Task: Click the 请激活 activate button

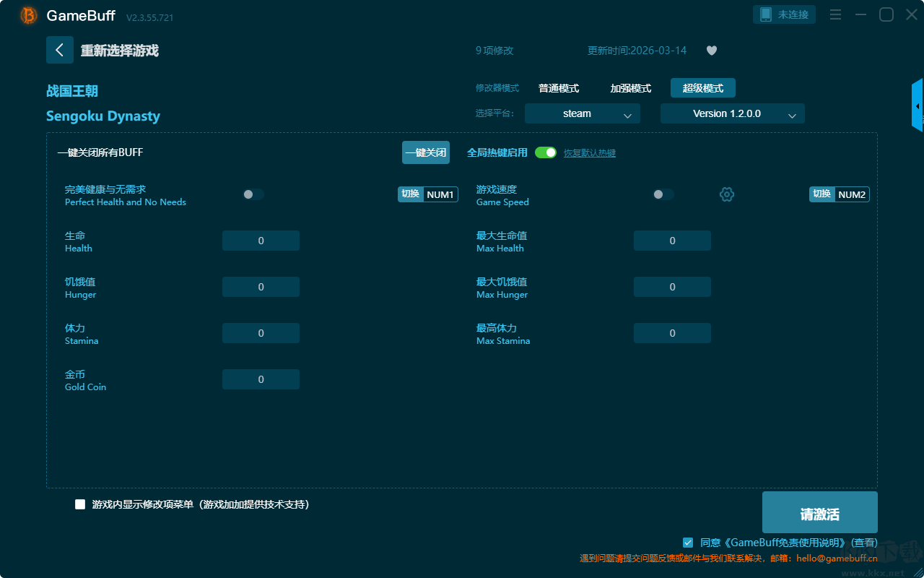Action: tap(820, 512)
